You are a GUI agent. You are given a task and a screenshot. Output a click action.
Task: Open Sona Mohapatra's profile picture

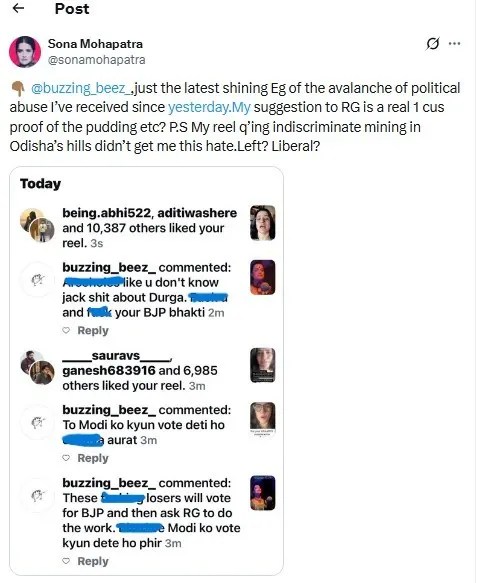pyautogui.click(x=25, y=52)
